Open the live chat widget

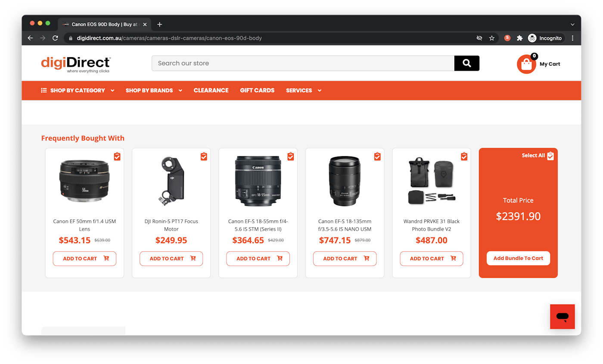pos(563,317)
